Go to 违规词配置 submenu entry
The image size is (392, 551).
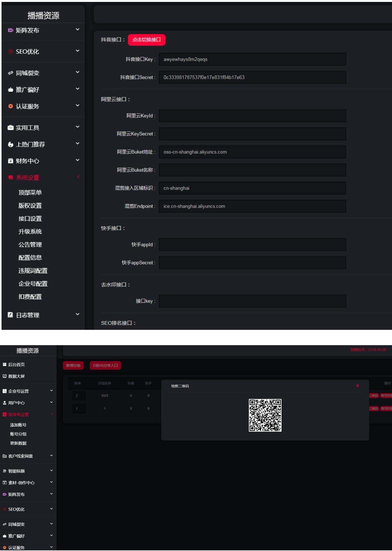(33, 271)
